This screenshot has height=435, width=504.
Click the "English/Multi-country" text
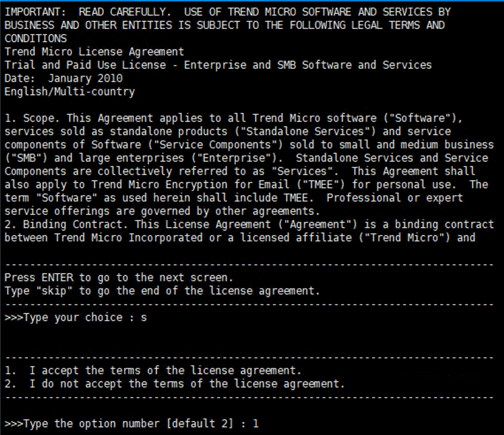coord(70,92)
